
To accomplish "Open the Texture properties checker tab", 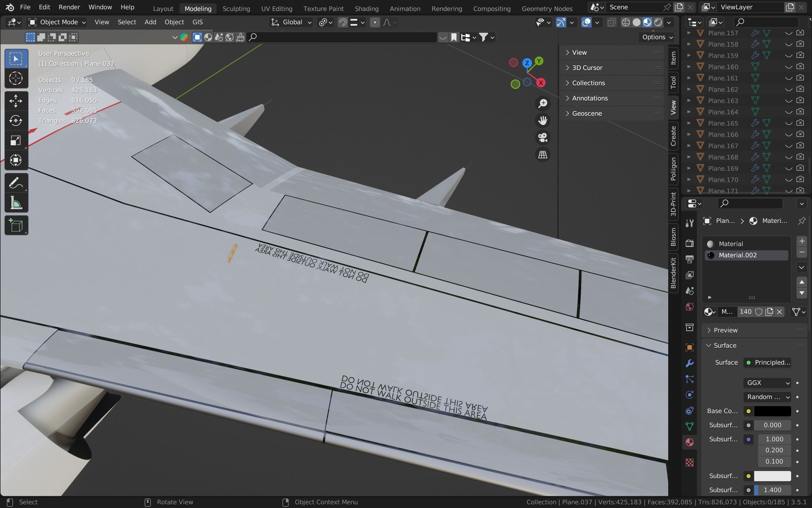I will (690, 463).
